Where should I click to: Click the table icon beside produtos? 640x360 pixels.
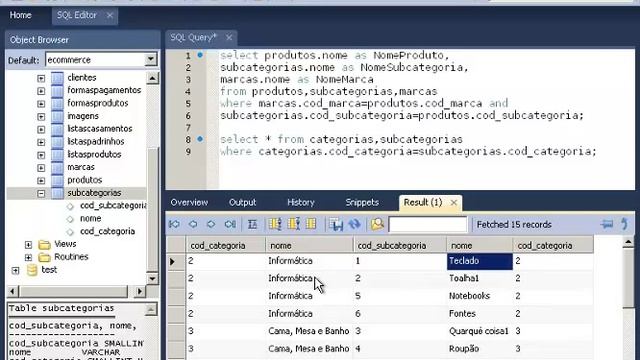click(x=58, y=180)
